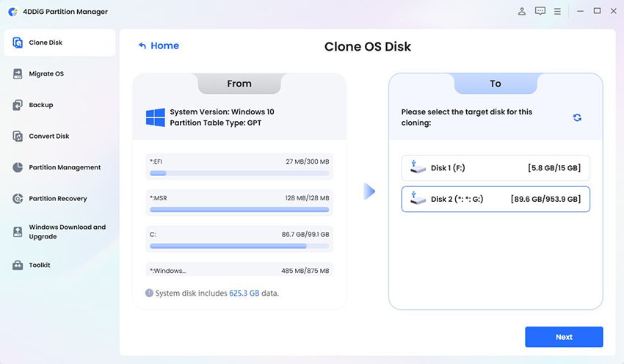
Task: Click the '*:EFI' partition label
Action: (156, 161)
